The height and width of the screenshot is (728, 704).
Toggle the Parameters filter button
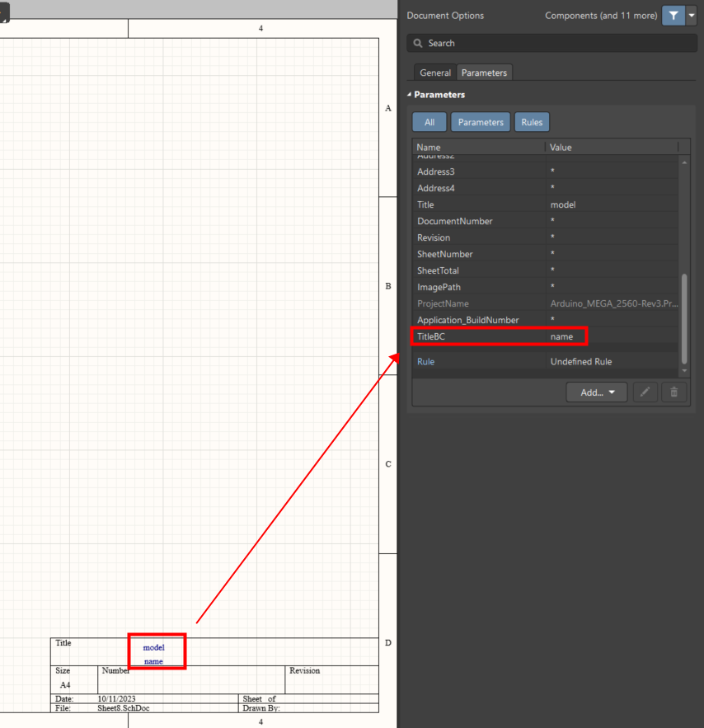[x=480, y=122]
